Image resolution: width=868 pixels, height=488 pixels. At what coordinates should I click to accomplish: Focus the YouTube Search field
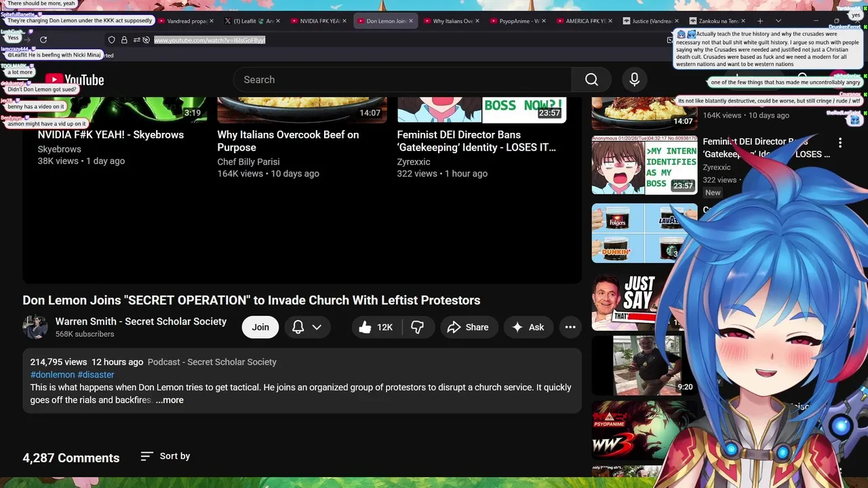(403, 80)
